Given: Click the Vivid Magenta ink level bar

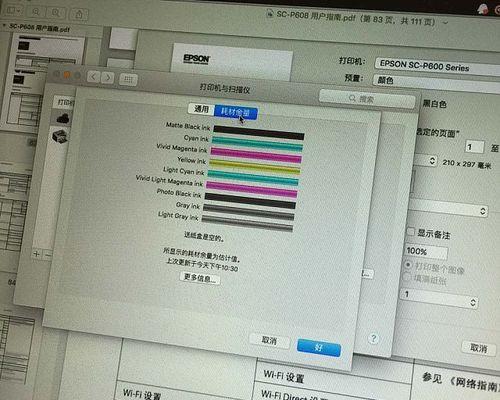Looking at the screenshot, I should pos(256,155).
